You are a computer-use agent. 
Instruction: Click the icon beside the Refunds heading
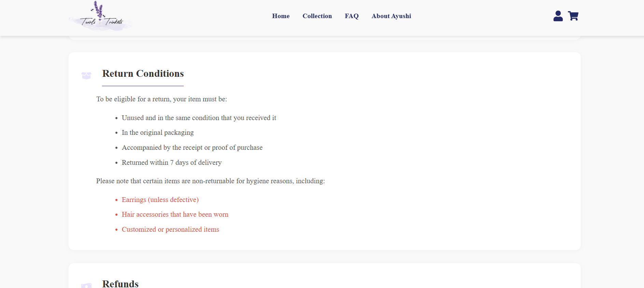tap(86, 285)
